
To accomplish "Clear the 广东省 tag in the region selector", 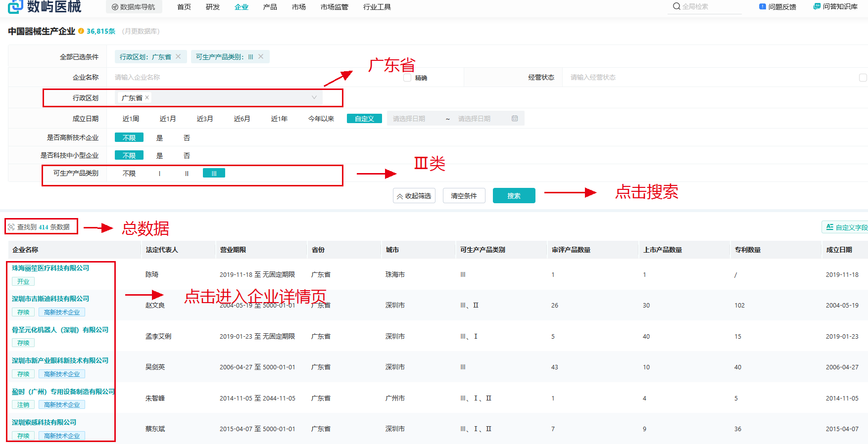I will (x=147, y=97).
